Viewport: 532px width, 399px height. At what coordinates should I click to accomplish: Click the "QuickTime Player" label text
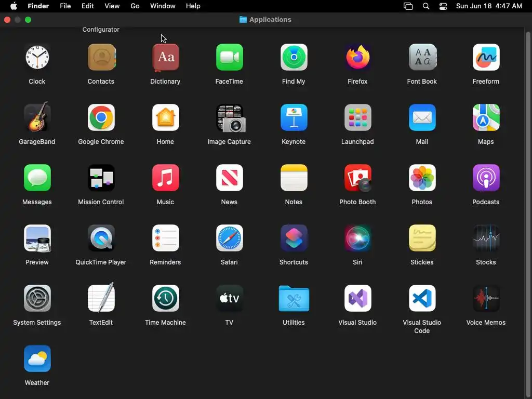(101, 262)
